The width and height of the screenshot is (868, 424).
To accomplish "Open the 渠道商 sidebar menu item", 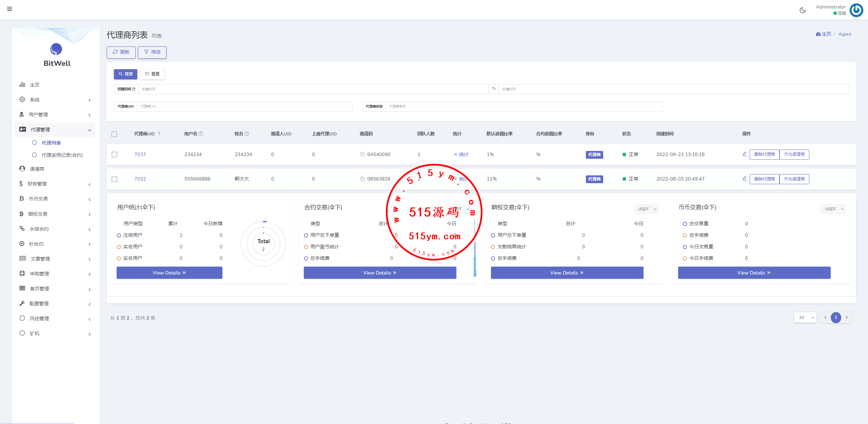I will [37, 169].
